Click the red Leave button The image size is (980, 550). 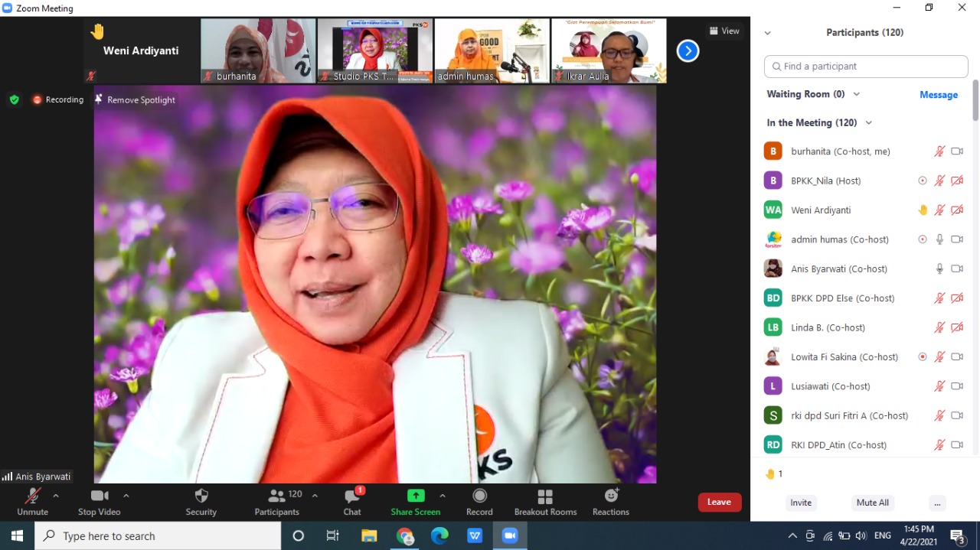(719, 502)
